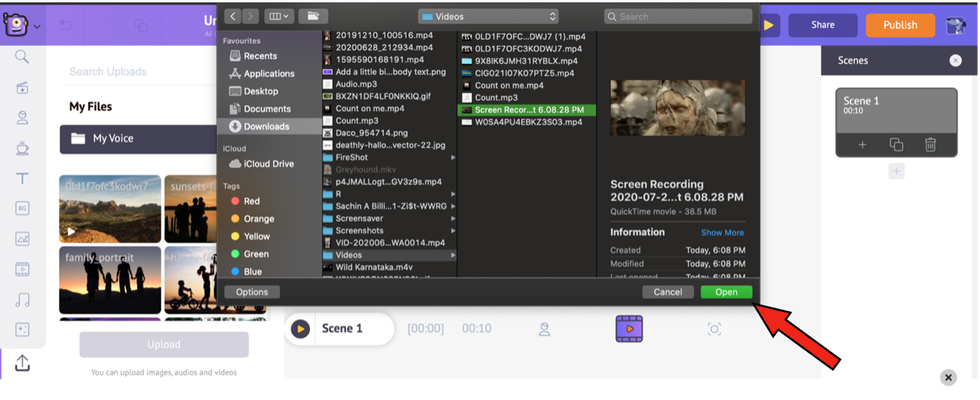Delete Scene 1 with trash icon

(x=930, y=145)
